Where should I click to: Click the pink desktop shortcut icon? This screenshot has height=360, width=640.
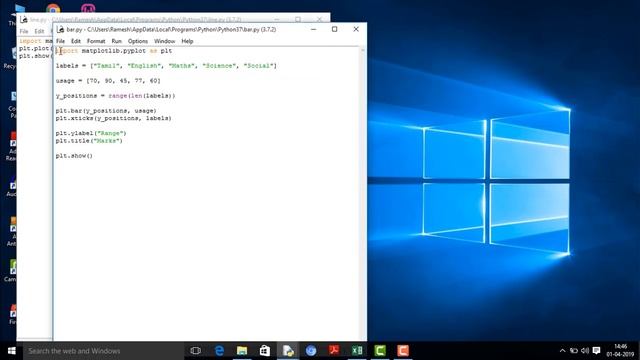(88, 8)
